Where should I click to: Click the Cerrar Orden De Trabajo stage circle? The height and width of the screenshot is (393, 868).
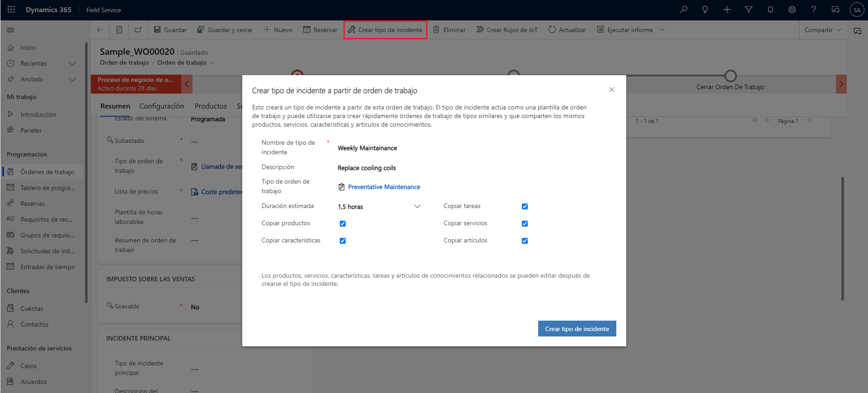[x=730, y=76]
